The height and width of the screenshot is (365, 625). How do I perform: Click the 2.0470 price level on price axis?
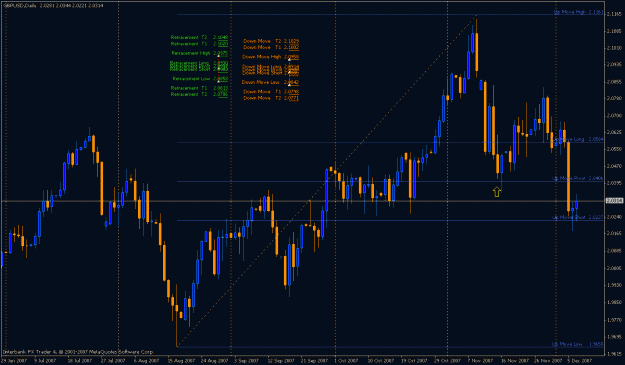[x=613, y=166]
